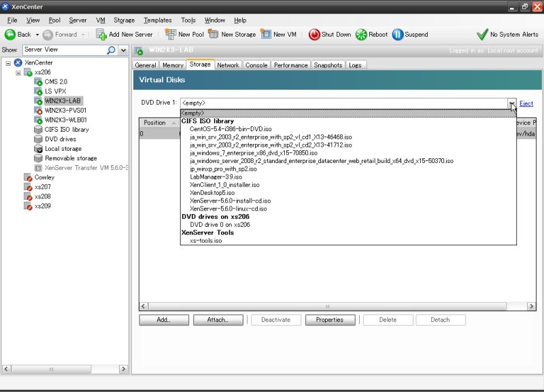Switch to the Memory tab
This screenshot has height=392, width=544.
(173, 65)
